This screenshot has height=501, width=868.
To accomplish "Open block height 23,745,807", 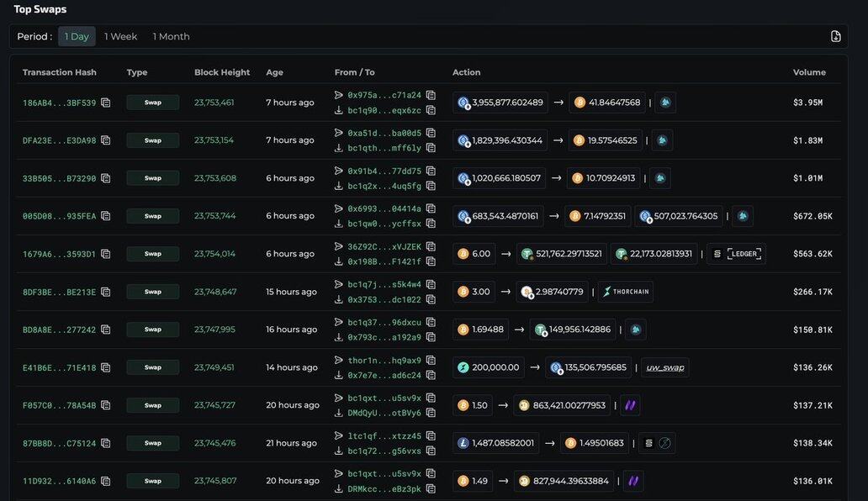I will (x=214, y=481).
